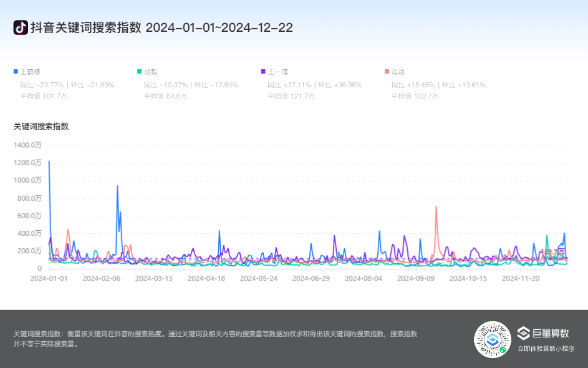Click 同比 -10.37% under 成毅
Image resolution: width=588 pixels, height=368 pixels.
(x=166, y=85)
